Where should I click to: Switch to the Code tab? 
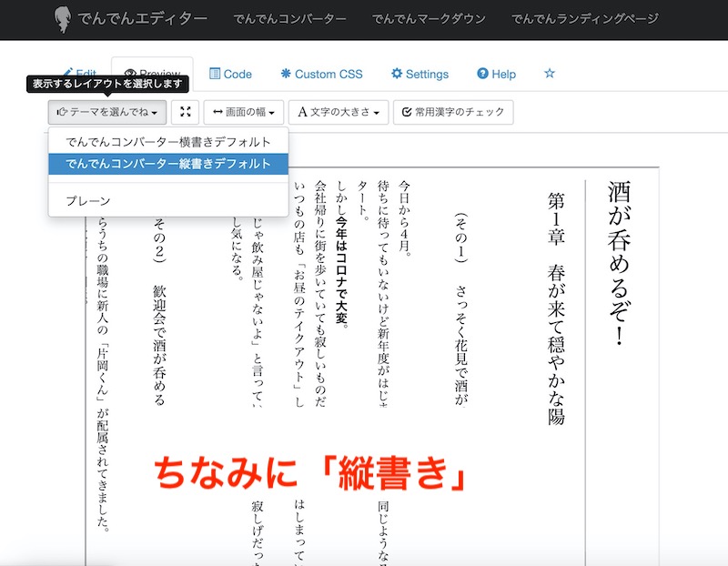tap(230, 74)
